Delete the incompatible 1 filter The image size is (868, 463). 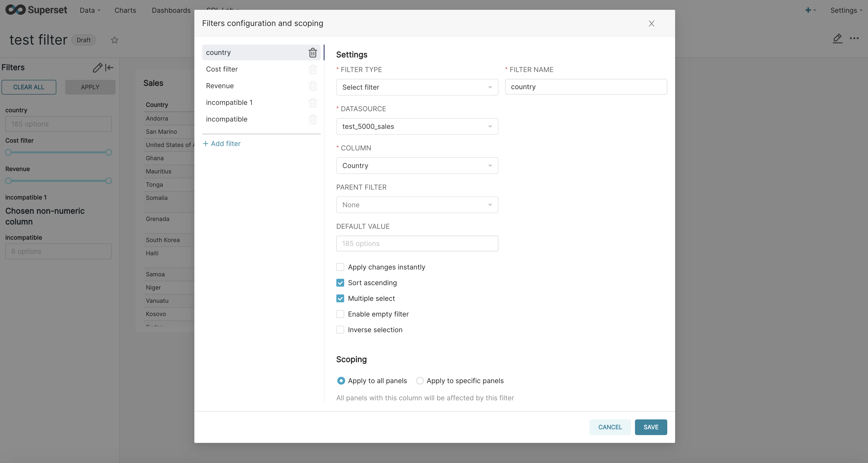(x=312, y=103)
